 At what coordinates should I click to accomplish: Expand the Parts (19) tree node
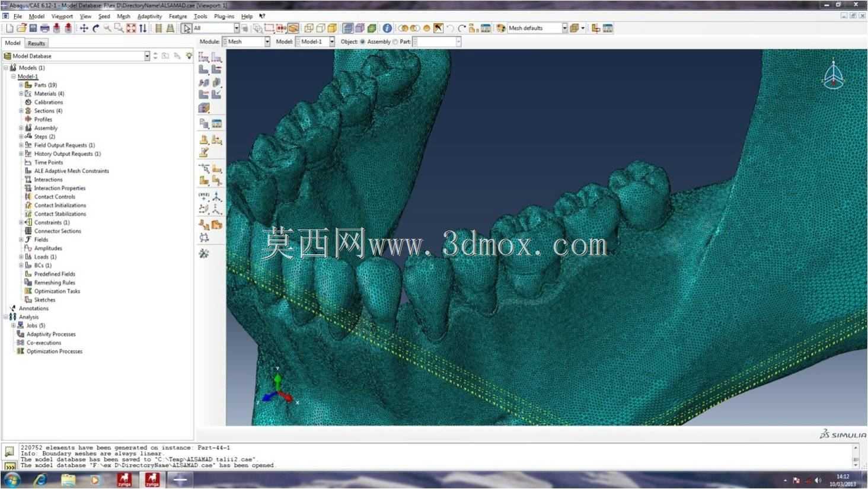pos(21,85)
